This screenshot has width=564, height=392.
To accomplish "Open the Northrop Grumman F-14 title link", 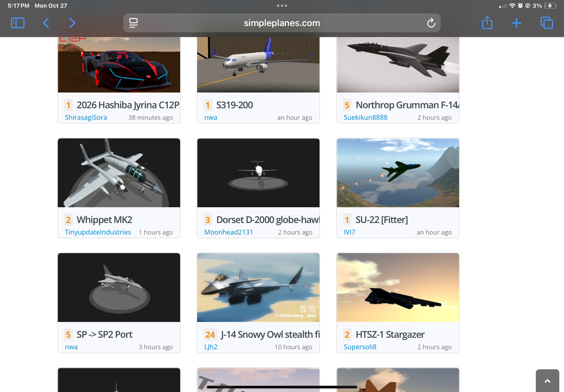I will 407,105.
